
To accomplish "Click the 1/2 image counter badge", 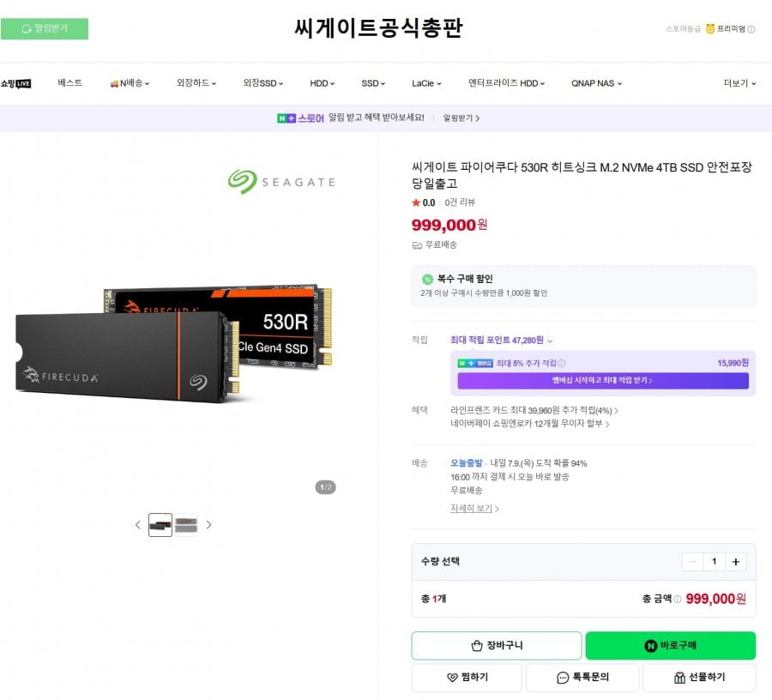I will click(325, 487).
